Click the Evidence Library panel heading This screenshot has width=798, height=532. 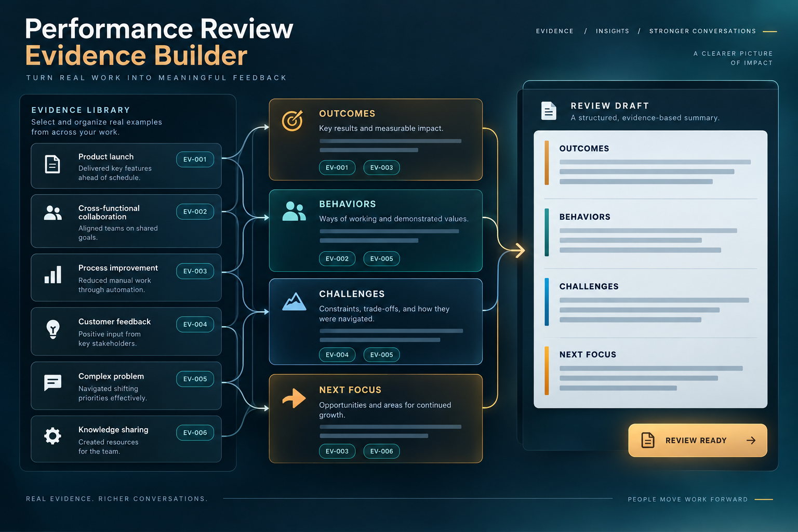point(81,110)
